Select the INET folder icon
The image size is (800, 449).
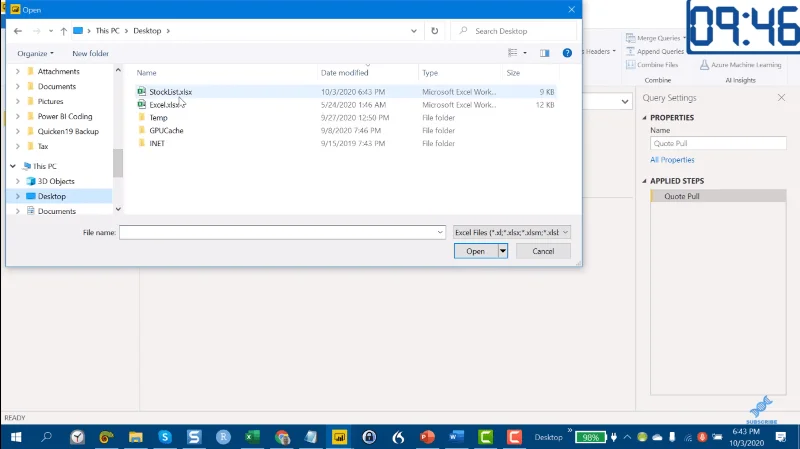[x=142, y=143]
